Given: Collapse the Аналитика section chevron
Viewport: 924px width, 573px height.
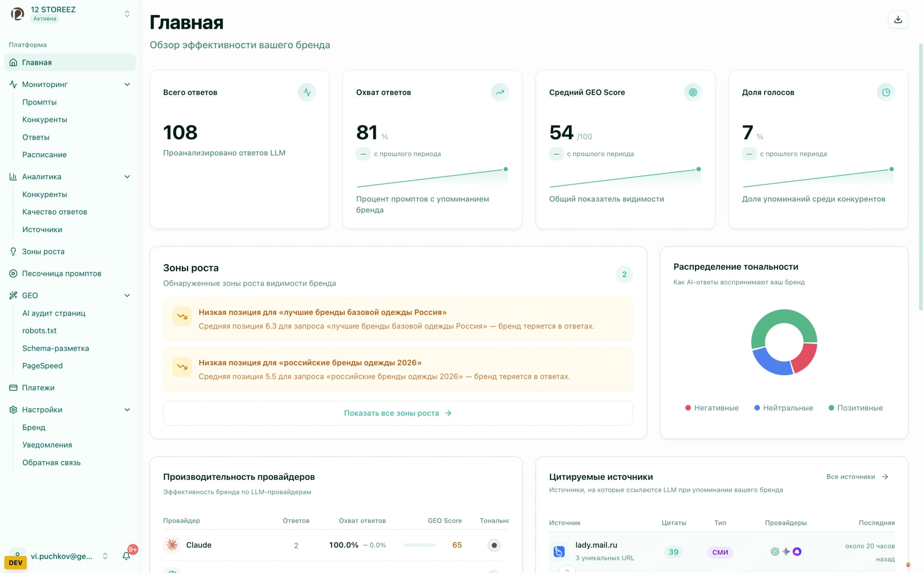Looking at the screenshot, I should point(127,176).
